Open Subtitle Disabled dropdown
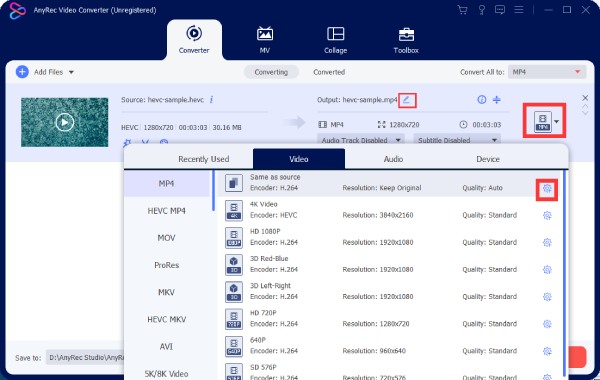The image size is (600, 380). coord(457,140)
